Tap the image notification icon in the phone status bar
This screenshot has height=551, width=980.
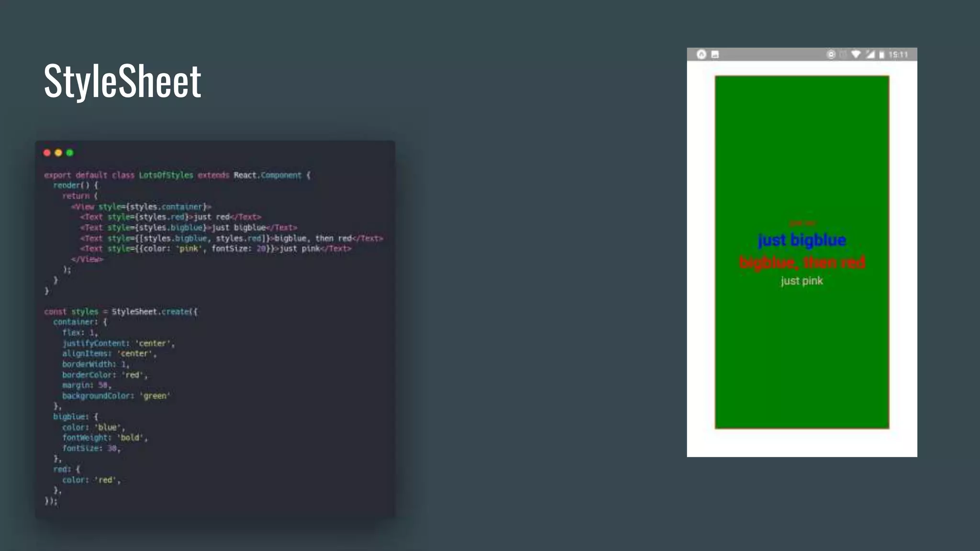pos(715,55)
